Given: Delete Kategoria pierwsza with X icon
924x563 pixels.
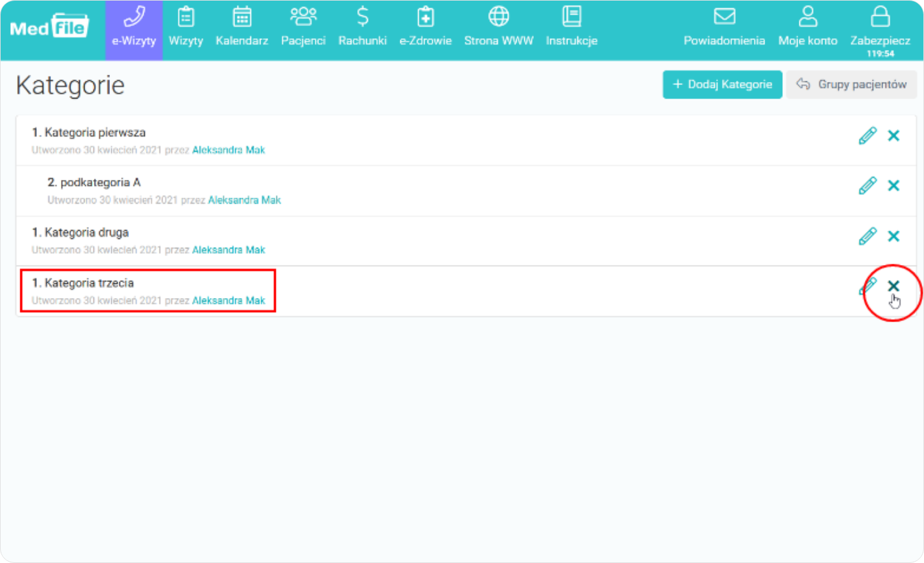Looking at the screenshot, I should point(893,135).
